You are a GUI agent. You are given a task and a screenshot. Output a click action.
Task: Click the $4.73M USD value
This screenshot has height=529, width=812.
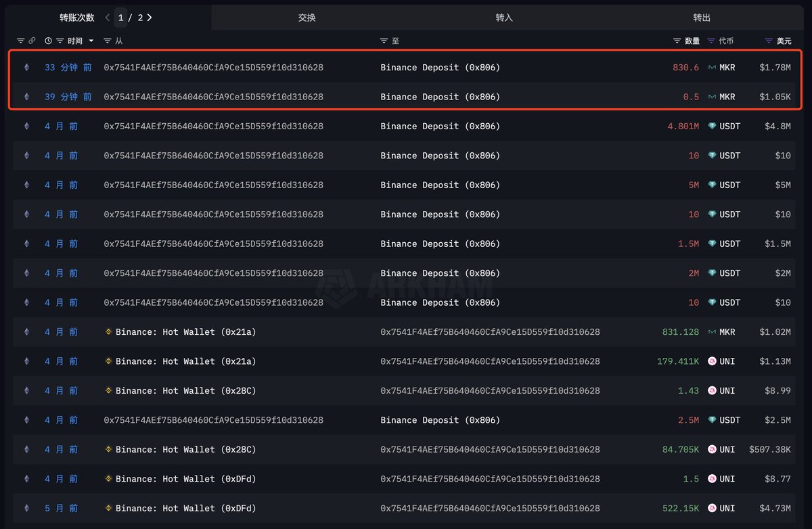pos(775,508)
